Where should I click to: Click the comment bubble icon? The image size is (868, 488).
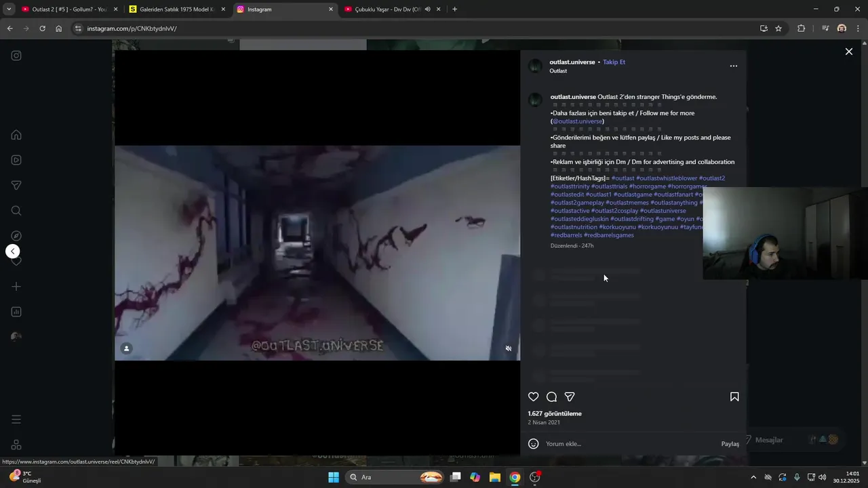pos(552,397)
